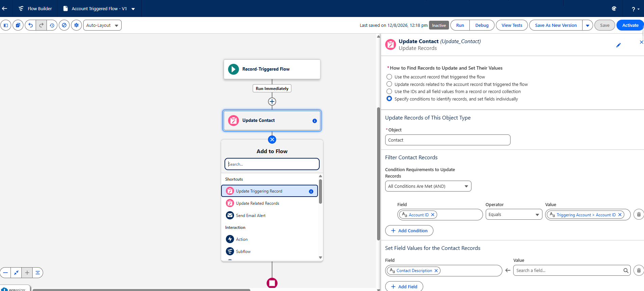The image size is (644, 291).
Task: Open flow settings gear icon
Action: pyautogui.click(x=76, y=25)
